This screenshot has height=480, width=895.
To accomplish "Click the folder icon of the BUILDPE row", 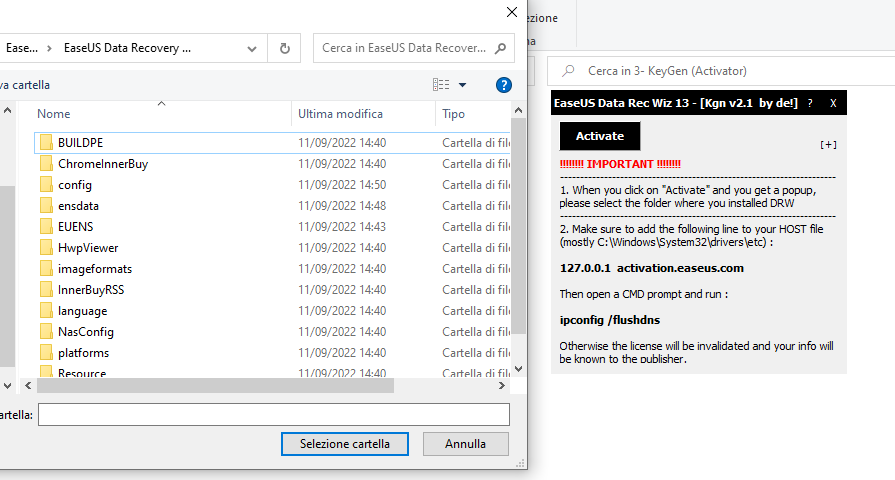I will tap(46, 143).
